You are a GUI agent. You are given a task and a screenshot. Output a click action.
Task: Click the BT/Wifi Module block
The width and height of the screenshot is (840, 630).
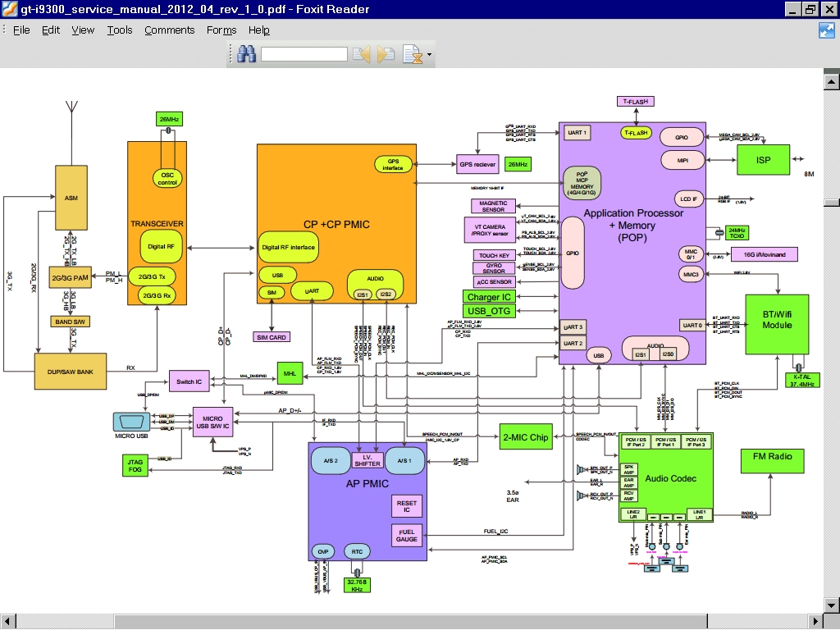point(777,324)
